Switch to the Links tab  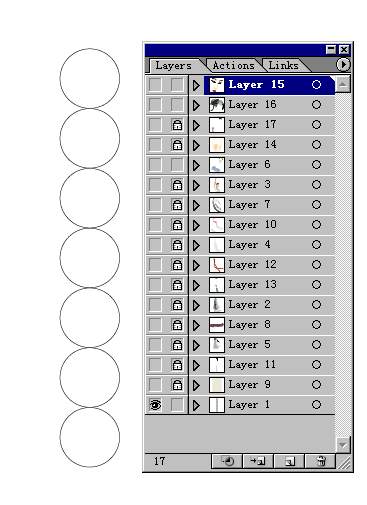pos(283,65)
